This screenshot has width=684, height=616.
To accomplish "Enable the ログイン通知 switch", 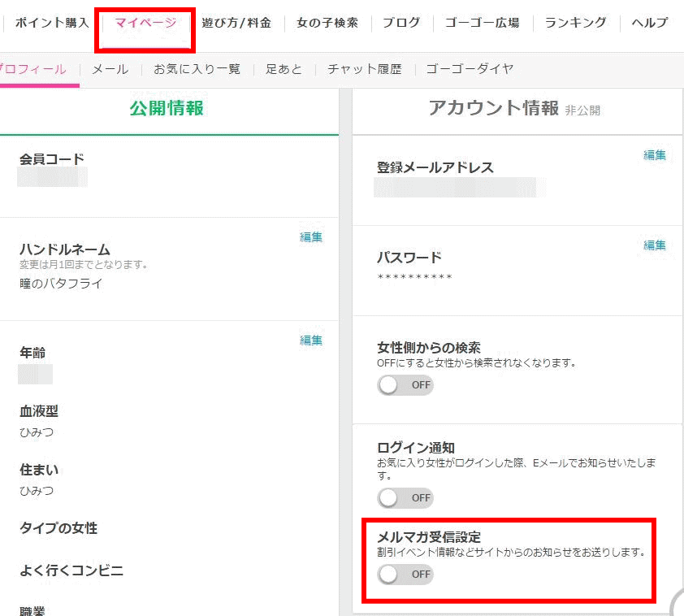I will [405, 497].
